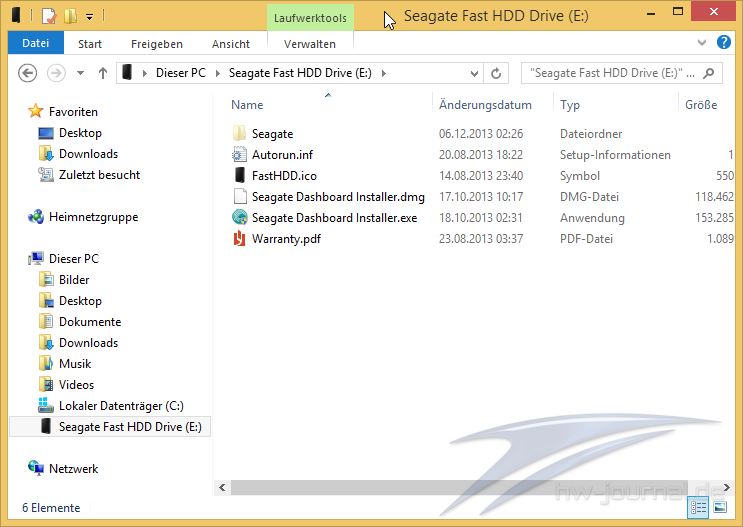Click the up one level arrow
Viewport: 743px width, 527px height.
(x=102, y=73)
